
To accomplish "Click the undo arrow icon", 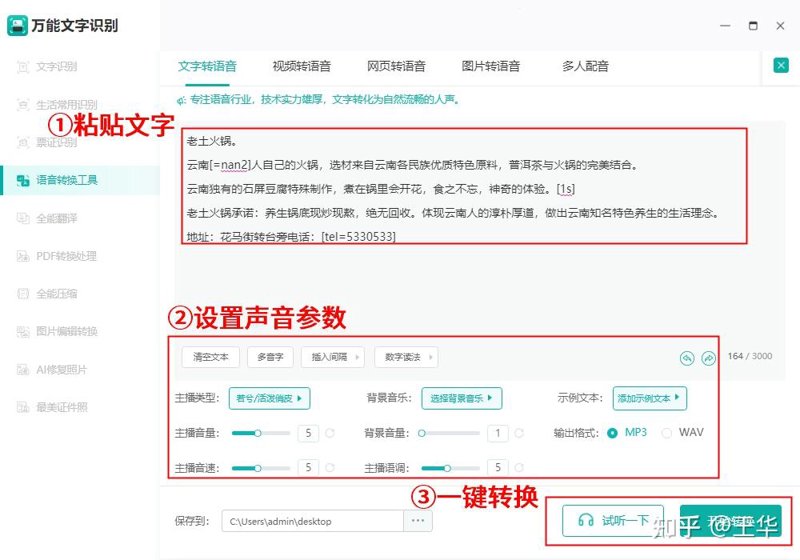I will (687, 358).
